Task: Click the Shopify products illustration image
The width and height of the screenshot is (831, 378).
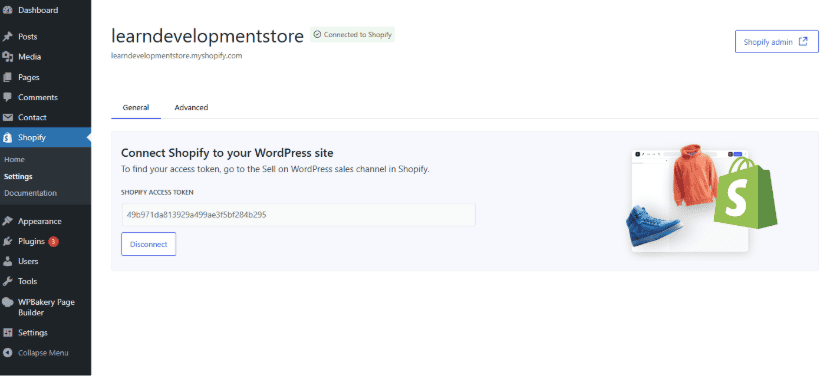Action: click(x=703, y=199)
